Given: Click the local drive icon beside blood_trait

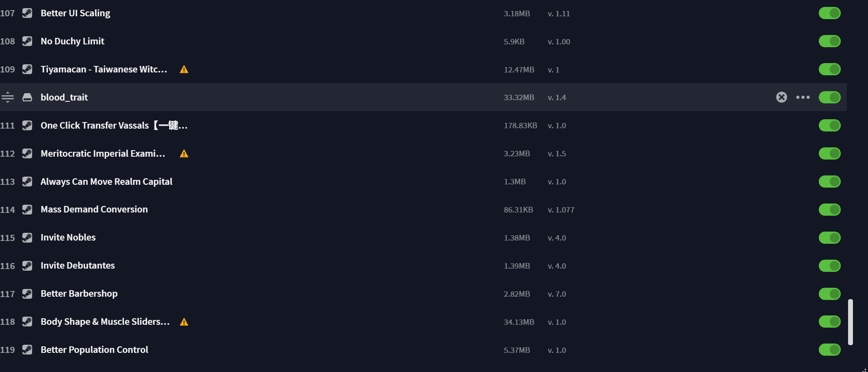Looking at the screenshot, I should pos(27,97).
